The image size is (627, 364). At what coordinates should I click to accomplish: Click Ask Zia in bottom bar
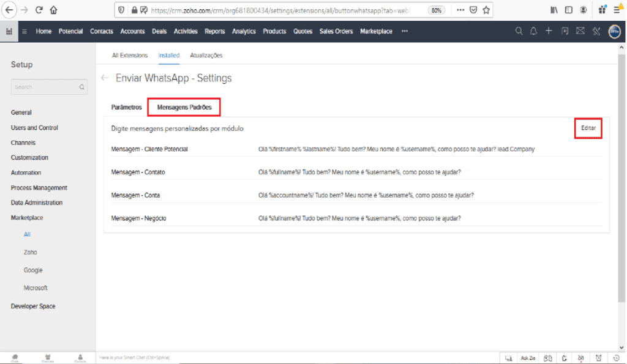pos(527,358)
